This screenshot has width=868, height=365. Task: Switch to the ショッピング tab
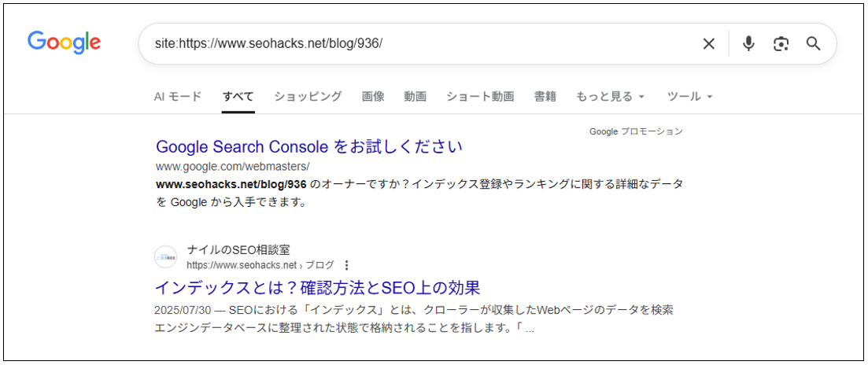coord(308,97)
